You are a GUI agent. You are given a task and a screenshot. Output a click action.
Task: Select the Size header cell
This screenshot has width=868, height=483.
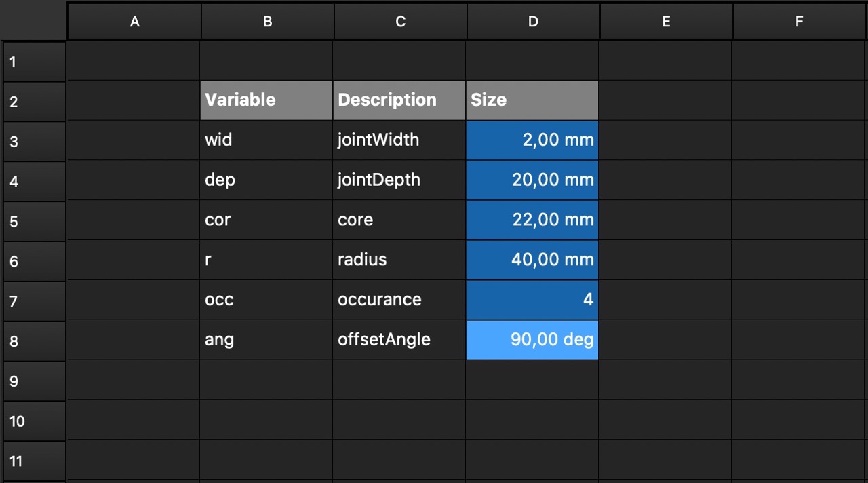point(532,100)
